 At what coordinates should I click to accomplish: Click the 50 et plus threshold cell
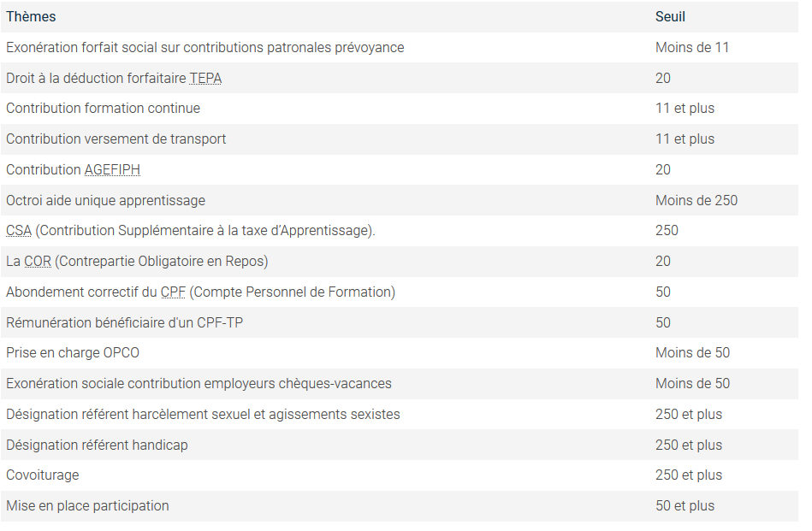pyautogui.click(x=685, y=505)
